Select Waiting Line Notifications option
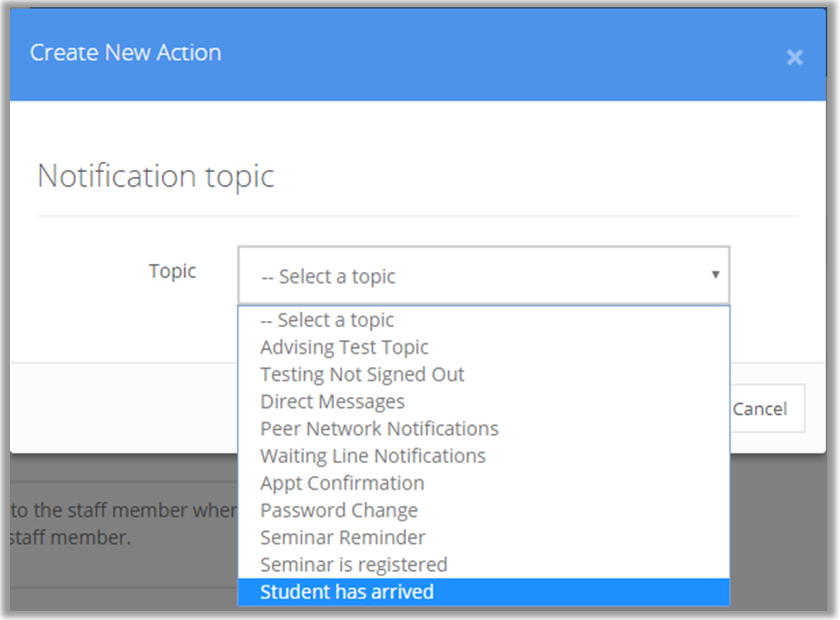This screenshot has width=840, height=620. (373, 456)
